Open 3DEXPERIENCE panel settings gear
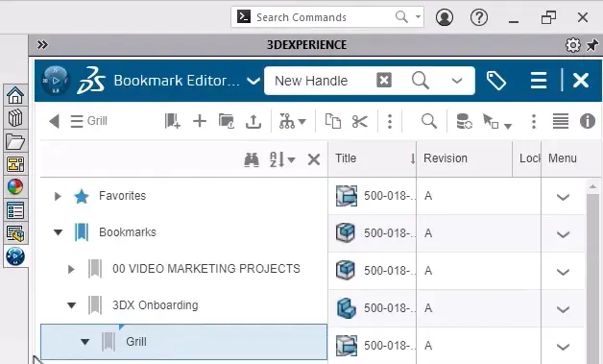603x364 pixels. [573, 45]
